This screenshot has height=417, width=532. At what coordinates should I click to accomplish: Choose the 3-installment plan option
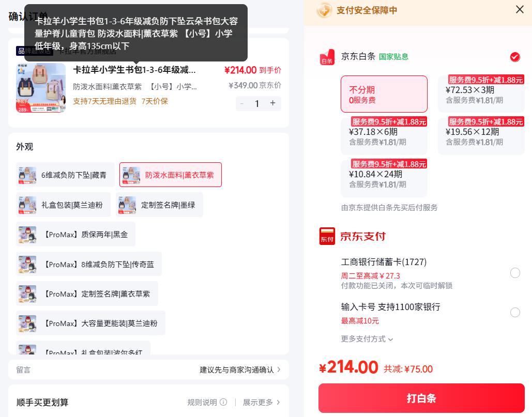481,94
